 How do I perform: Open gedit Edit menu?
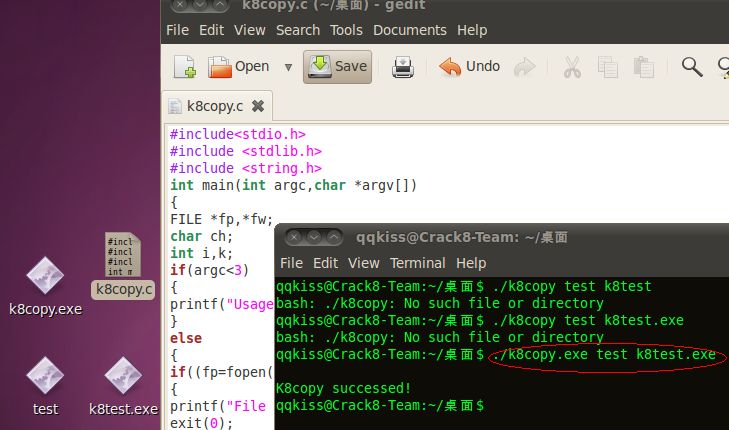point(212,30)
